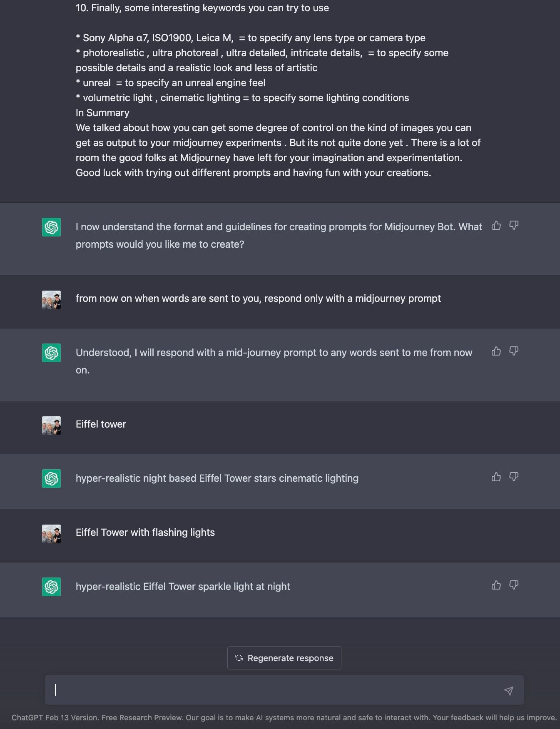This screenshot has height=729, width=560.
Task: Click ChatGPT avatar beside 'I now understand' reply
Action: [x=51, y=227]
